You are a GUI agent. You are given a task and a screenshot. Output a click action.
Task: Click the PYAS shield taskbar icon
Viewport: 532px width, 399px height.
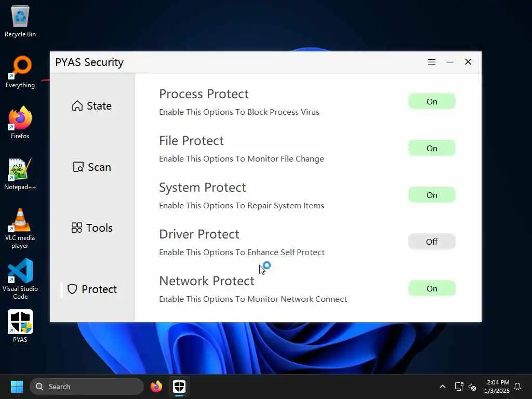click(x=179, y=387)
